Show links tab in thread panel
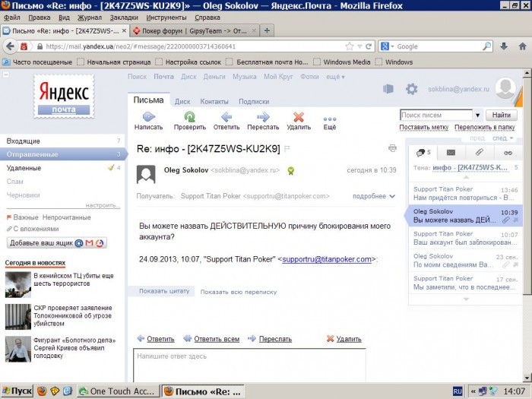This screenshot has width=532, height=399. pos(508,153)
